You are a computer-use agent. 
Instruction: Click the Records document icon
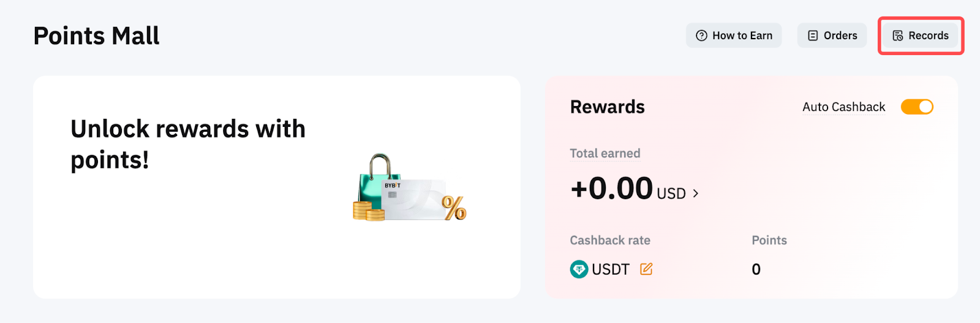897,36
